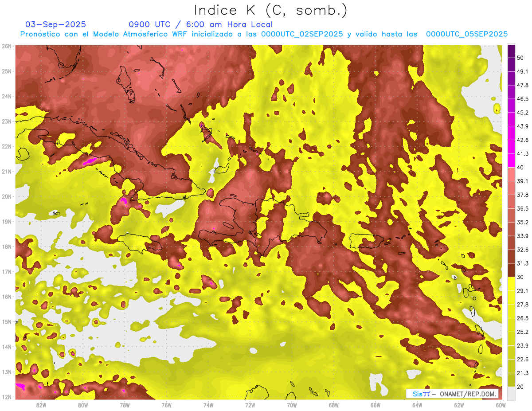Click the magenta colorbar segment above 40
Image resolution: width=532 pixels, height=411 pixels.
coord(511,160)
